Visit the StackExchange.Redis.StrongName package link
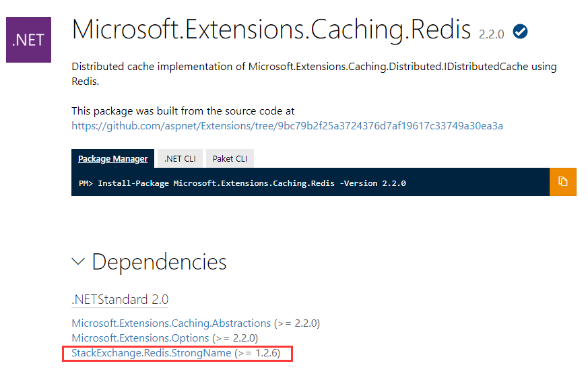The height and width of the screenshot is (380, 588). click(x=152, y=353)
